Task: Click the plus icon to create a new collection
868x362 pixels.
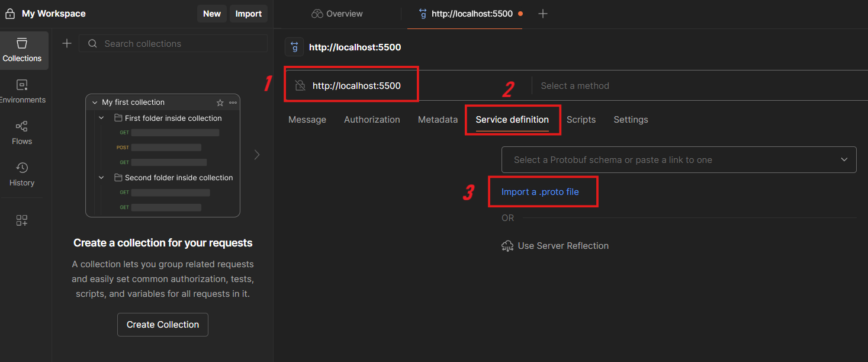Action: click(67, 43)
